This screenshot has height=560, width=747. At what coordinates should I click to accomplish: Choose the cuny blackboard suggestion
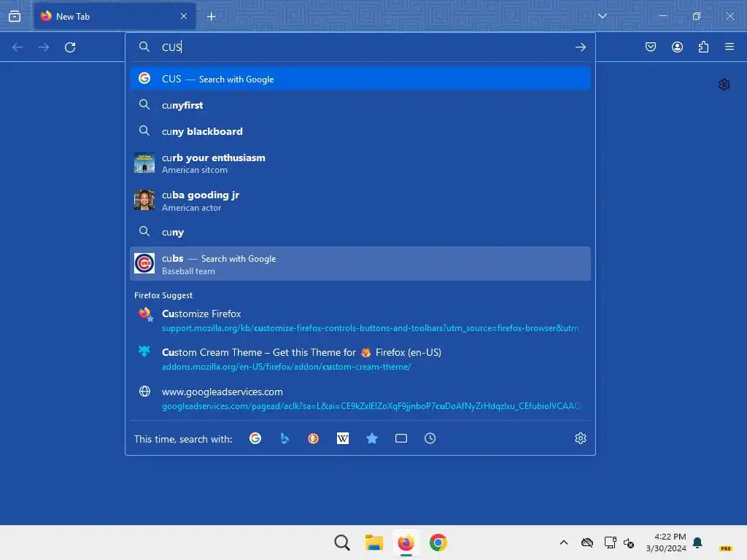coord(360,131)
